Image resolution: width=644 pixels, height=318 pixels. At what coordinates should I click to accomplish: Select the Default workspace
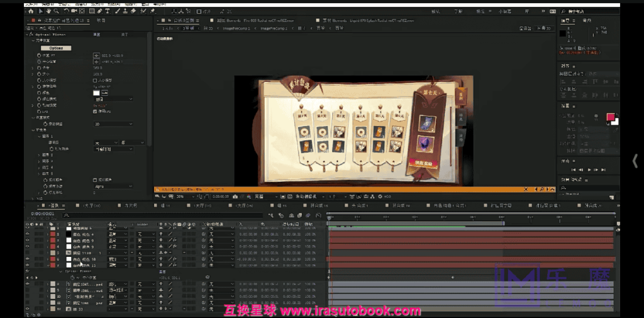436,11
